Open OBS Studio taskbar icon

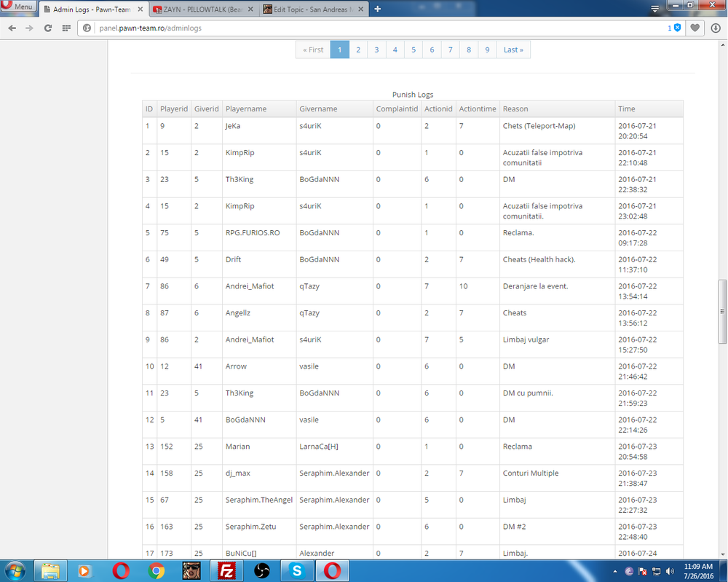(x=262, y=570)
